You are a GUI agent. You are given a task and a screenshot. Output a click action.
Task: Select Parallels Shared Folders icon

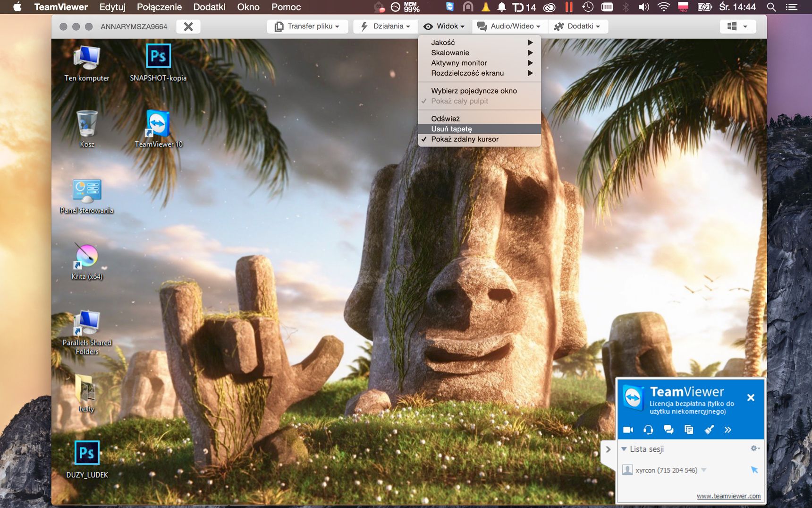(87, 333)
